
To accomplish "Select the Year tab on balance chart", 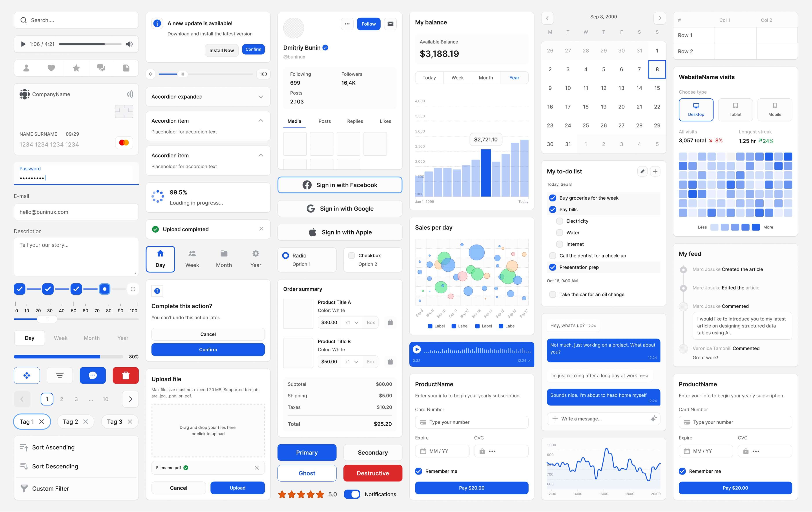I will pyautogui.click(x=514, y=77).
